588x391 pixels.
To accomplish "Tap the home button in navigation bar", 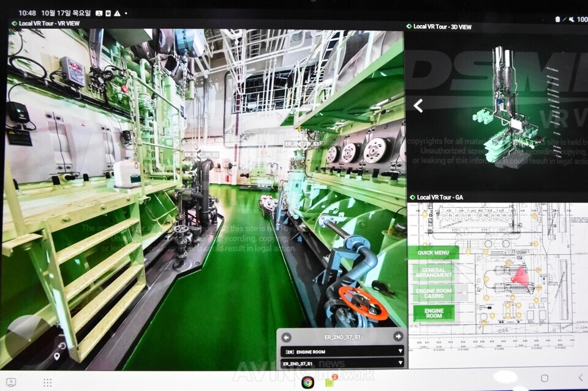I will point(545,378).
